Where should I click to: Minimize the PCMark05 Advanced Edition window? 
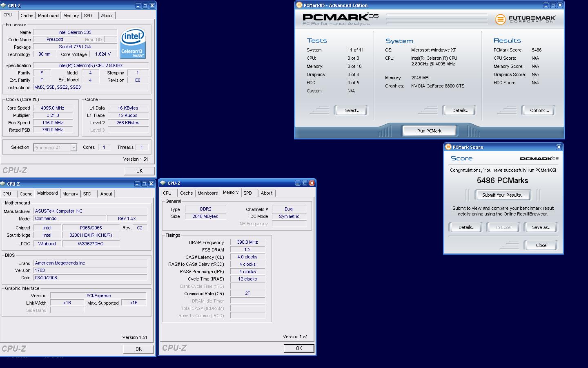pos(546,5)
